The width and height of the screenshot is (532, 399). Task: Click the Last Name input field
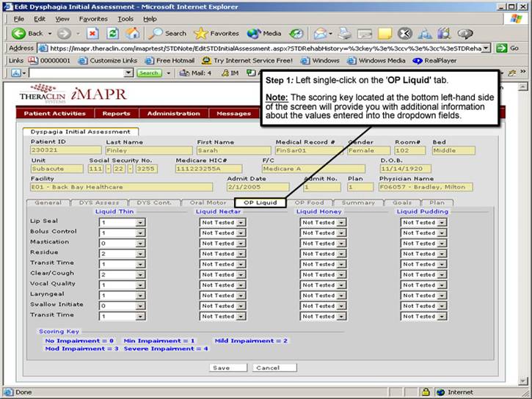click(147, 150)
